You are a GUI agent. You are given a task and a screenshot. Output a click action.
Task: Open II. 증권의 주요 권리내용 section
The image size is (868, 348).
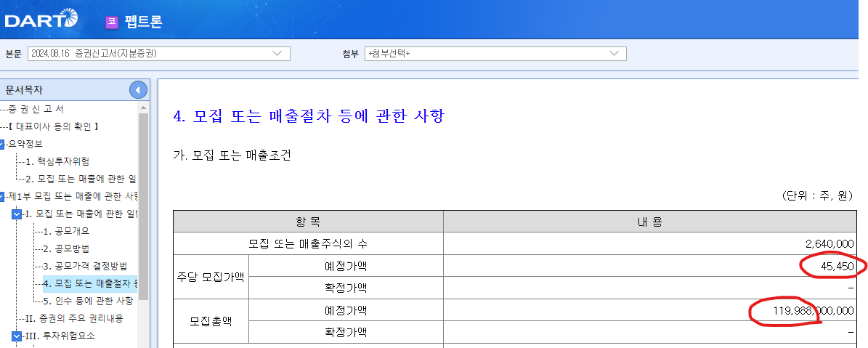tap(74, 319)
